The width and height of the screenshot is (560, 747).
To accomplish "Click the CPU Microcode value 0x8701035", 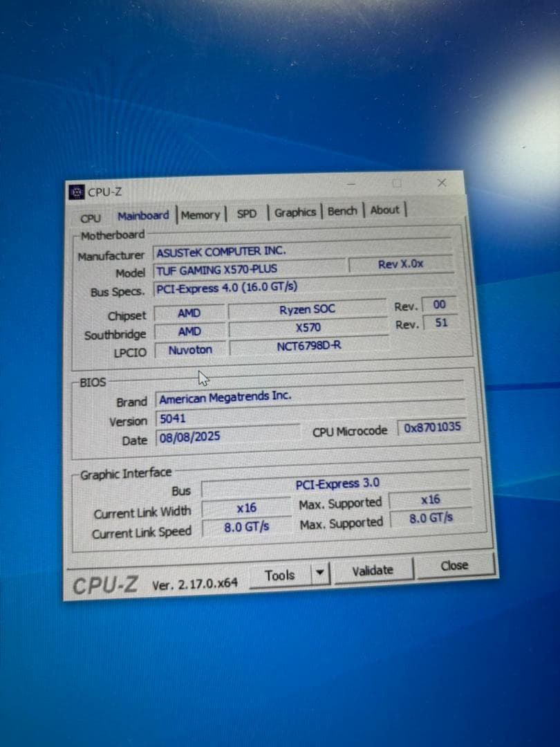I will 431,427.
